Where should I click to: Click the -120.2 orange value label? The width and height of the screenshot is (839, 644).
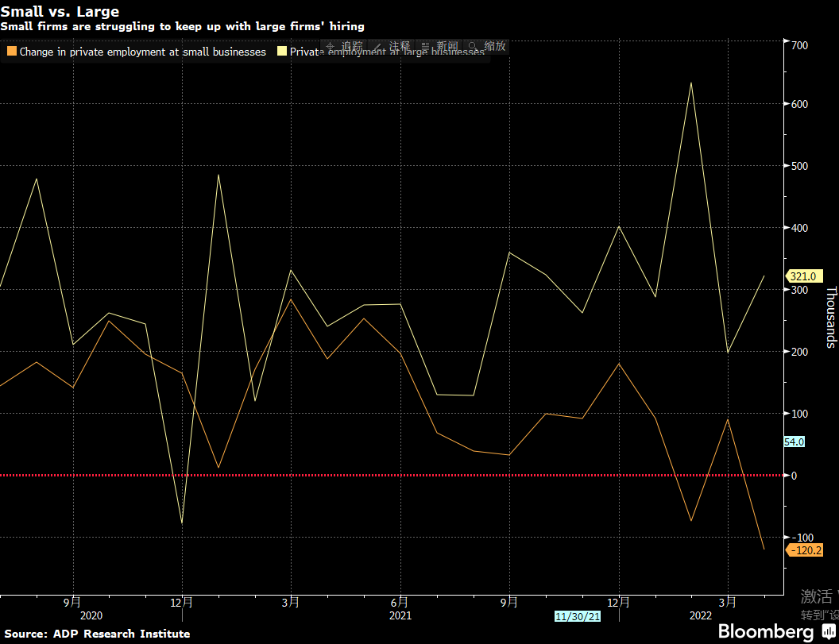(803, 550)
